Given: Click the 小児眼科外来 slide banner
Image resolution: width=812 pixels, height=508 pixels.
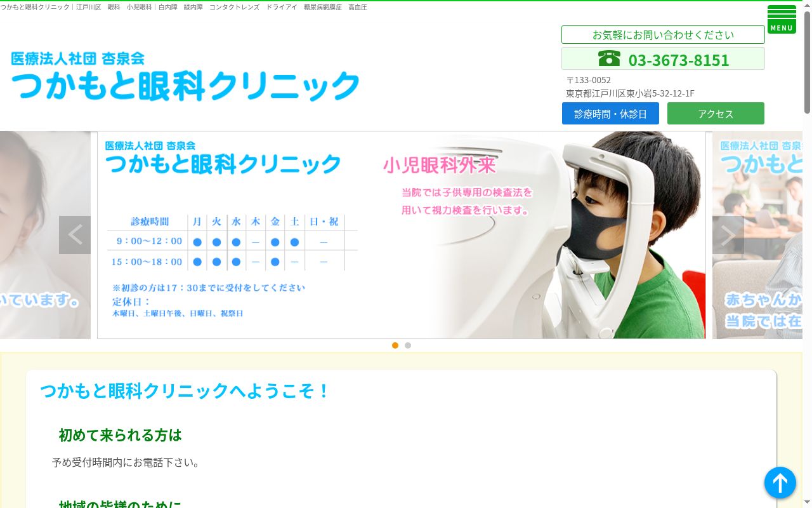Looking at the screenshot, I should (x=401, y=235).
